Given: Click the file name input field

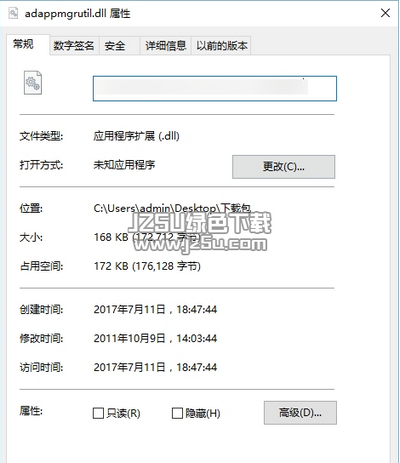Looking at the screenshot, I should (x=215, y=88).
